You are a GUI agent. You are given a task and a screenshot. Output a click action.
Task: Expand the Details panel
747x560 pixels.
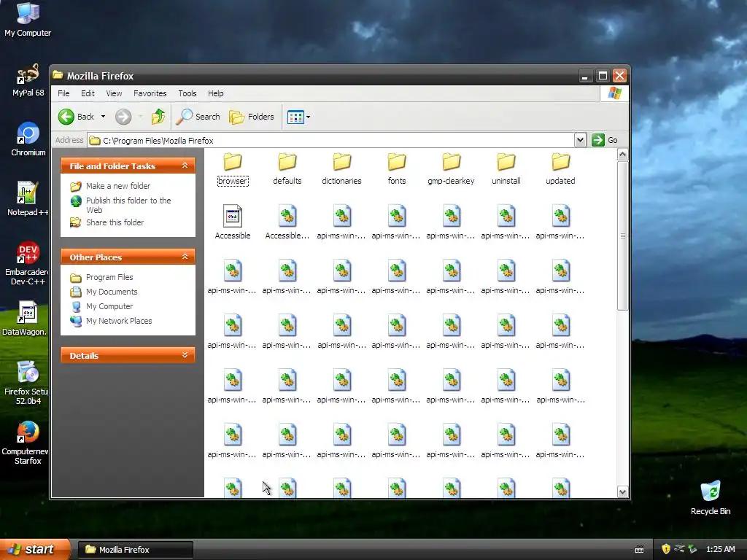click(x=185, y=355)
